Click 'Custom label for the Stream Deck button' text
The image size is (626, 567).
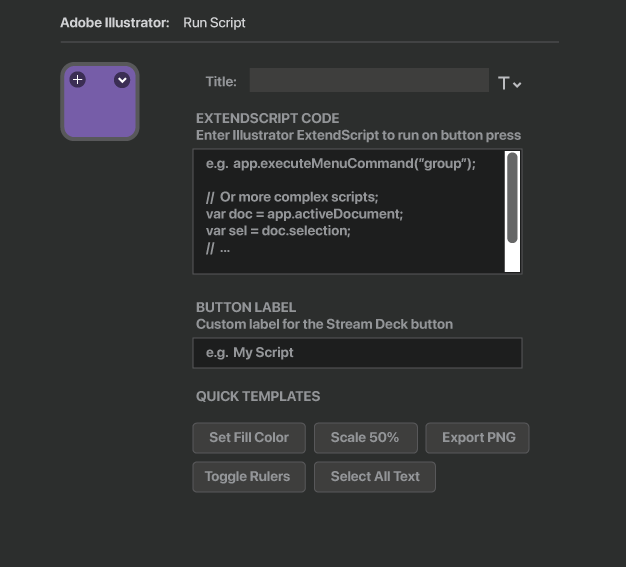[325, 324]
